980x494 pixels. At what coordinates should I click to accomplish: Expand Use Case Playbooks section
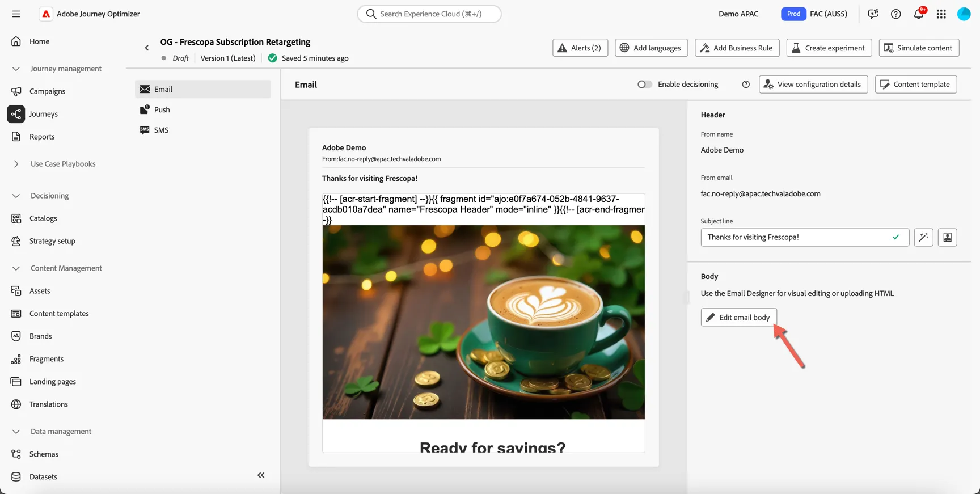(16, 164)
